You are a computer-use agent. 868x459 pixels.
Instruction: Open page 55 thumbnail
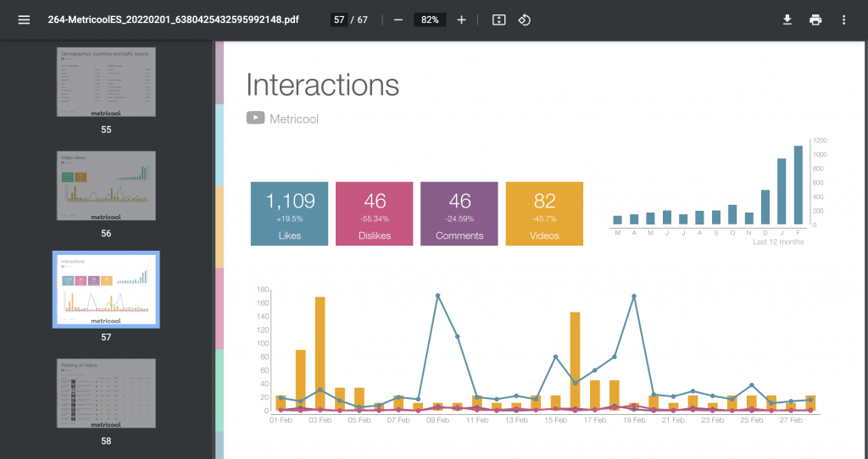[106, 82]
